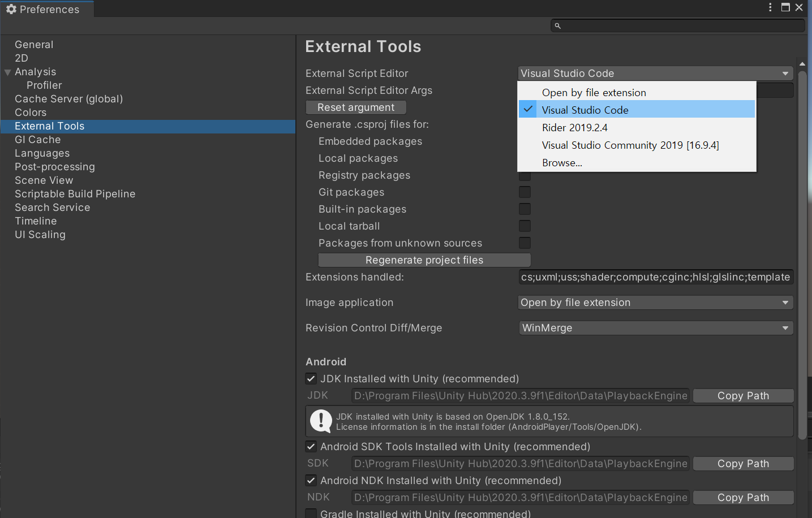
Task: Click the magnifier icon in search box
Action: pos(557,26)
